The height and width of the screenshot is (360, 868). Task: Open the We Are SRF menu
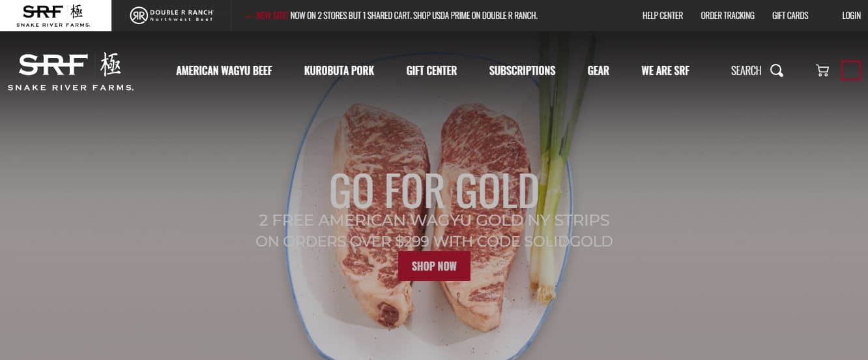pyautogui.click(x=665, y=70)
